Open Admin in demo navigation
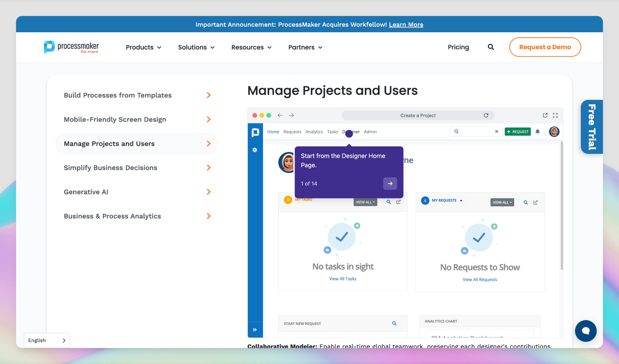This screenshot has width=619, height=364. 370,132
